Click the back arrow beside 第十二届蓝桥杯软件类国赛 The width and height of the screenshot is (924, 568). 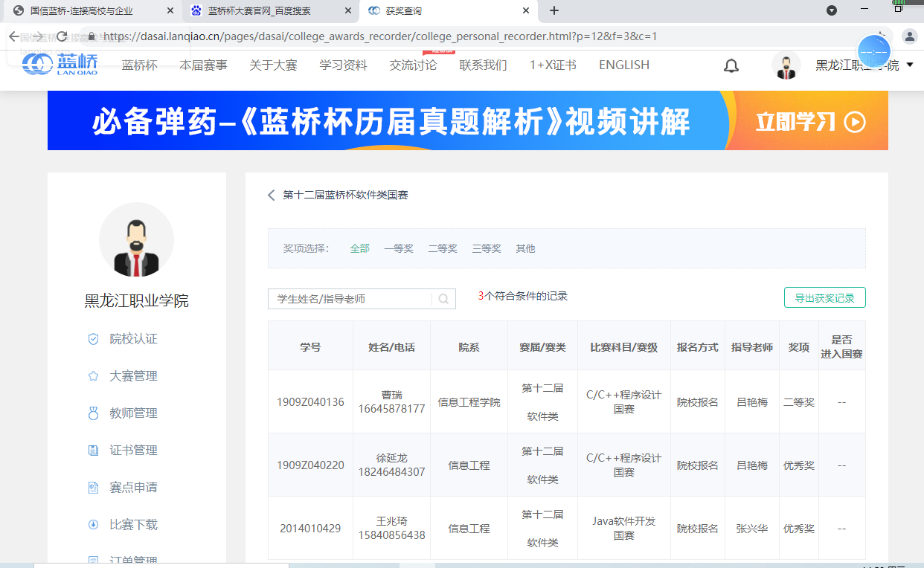272,195
